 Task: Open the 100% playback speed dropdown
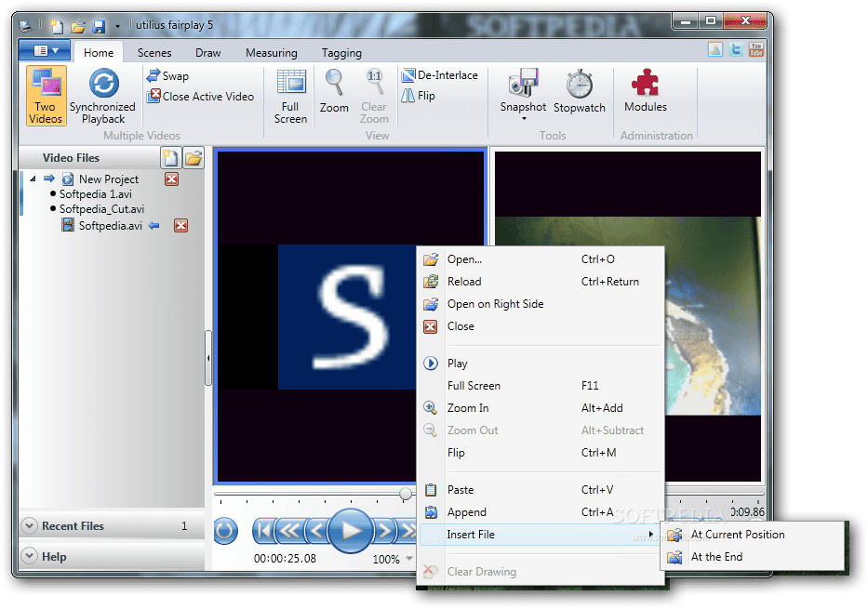(409, 559)
